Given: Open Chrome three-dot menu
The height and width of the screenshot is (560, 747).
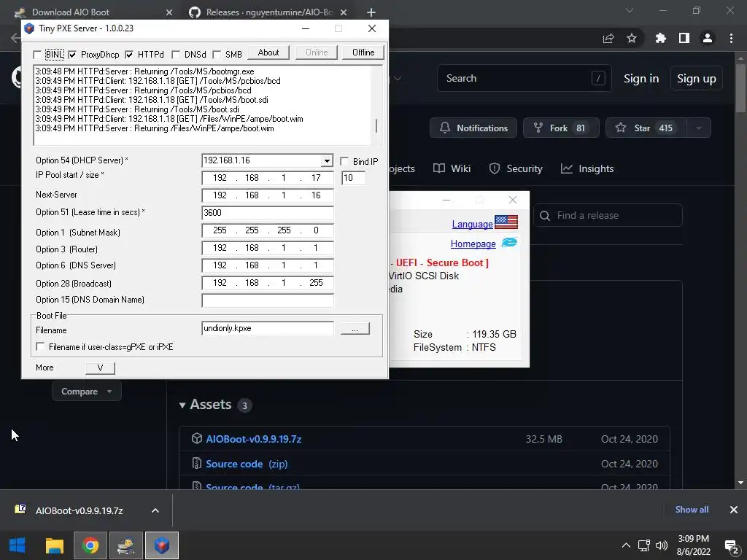Looking at the screenshot, I should pos(731,38).
